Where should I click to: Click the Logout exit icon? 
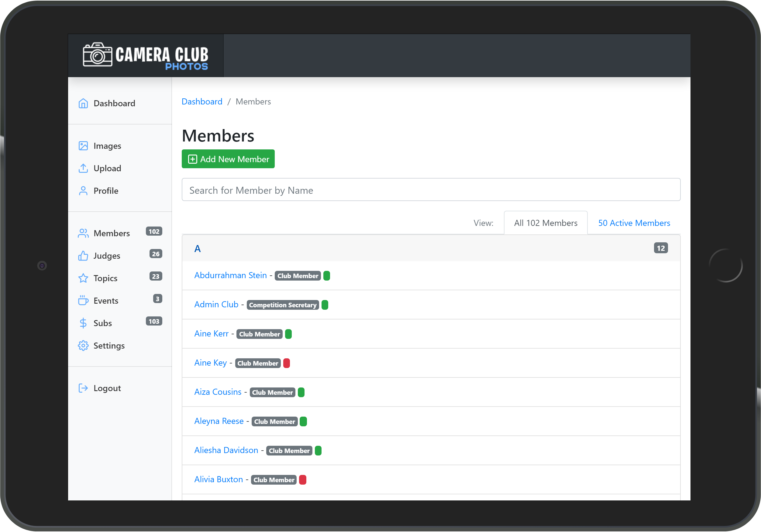pos(83,388)
